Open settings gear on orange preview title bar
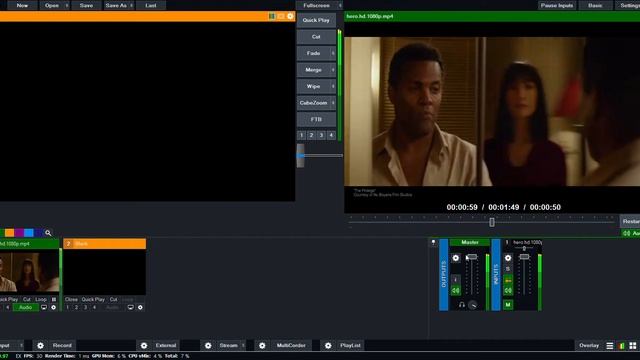The width and height of the screenshot is (640, 360). pyautogui.click(x=290, y=16)
